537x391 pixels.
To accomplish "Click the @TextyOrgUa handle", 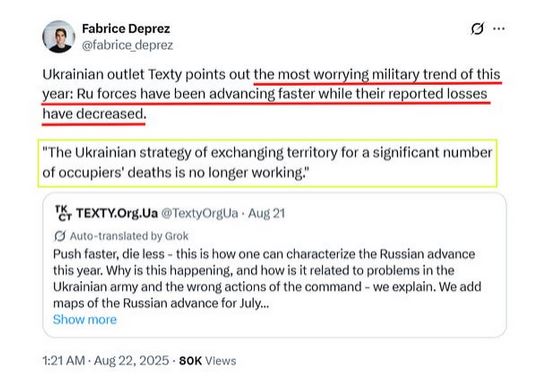I will point(200,213).
